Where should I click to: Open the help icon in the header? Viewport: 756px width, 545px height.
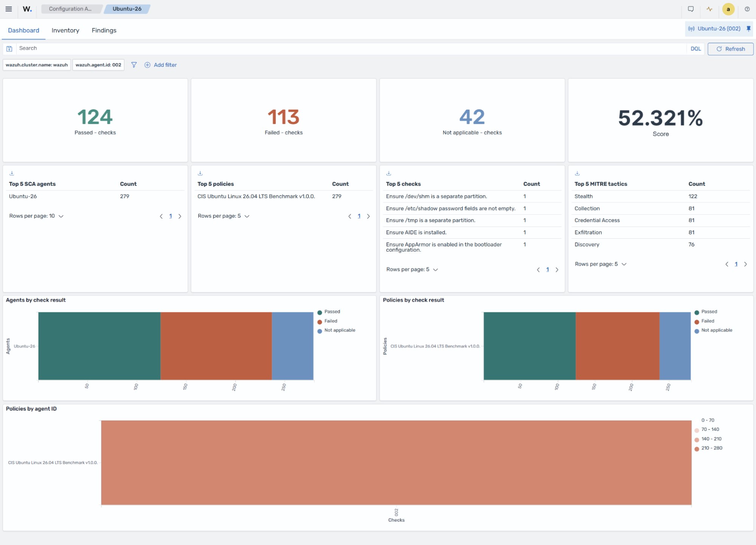747,9
